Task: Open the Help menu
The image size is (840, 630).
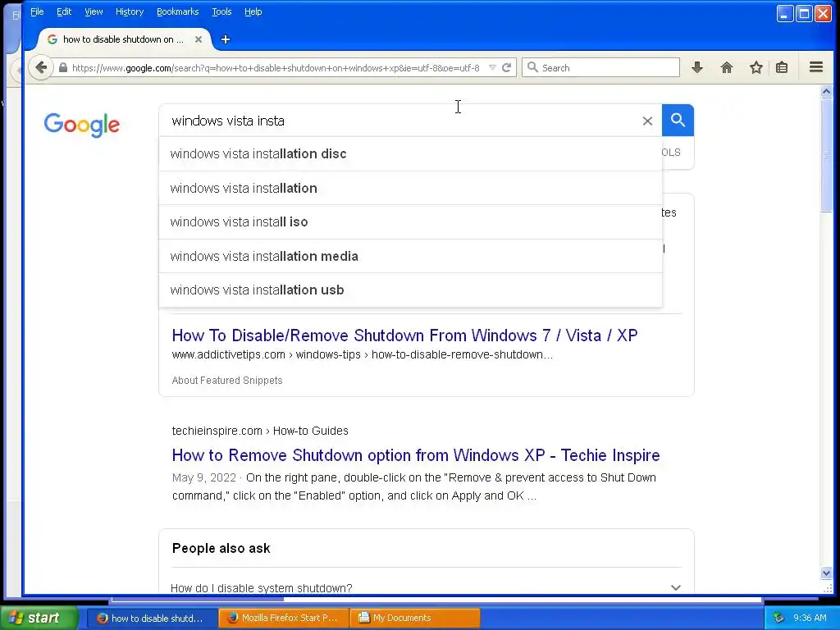Action: pyautogui.click(x=253, y=11)
